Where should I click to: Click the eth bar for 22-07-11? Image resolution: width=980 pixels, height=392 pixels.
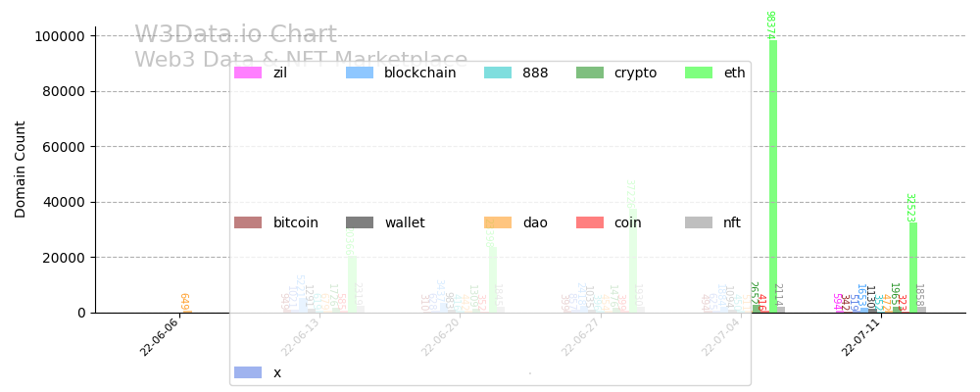(913, 268)
